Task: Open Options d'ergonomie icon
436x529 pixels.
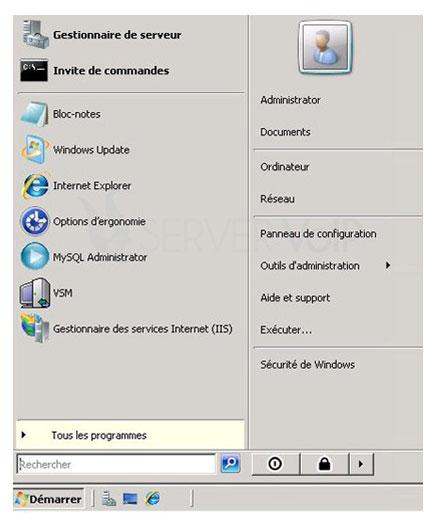Action: 35,221
